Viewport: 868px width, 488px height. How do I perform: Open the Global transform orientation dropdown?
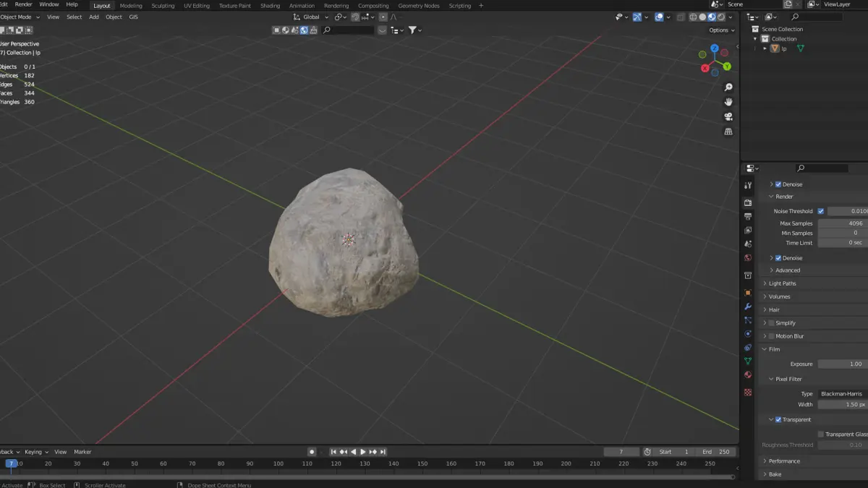pos(311,17)
